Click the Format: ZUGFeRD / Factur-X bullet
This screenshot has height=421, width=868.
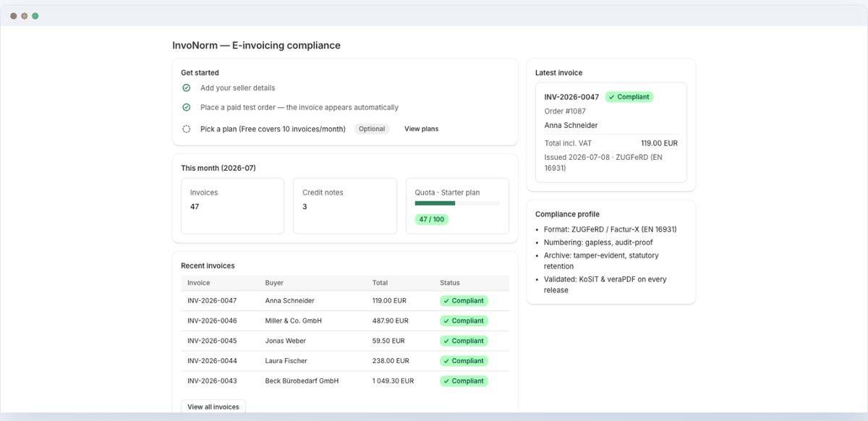(610, 229)
